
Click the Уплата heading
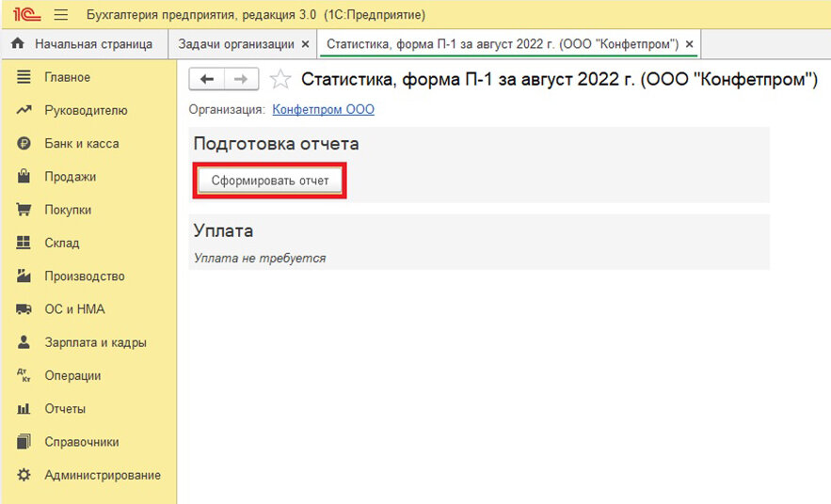[x=223, y=230]
